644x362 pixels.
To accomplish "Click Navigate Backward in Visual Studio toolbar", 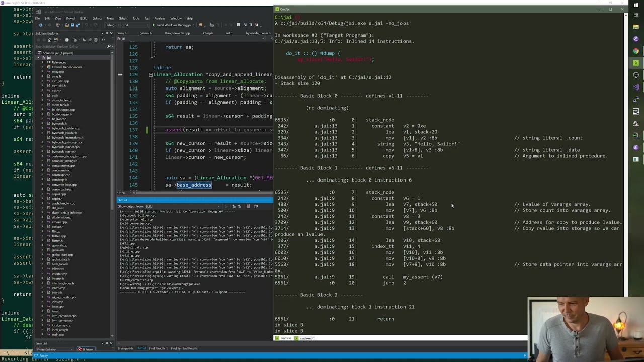I will [x=41, y=25].
